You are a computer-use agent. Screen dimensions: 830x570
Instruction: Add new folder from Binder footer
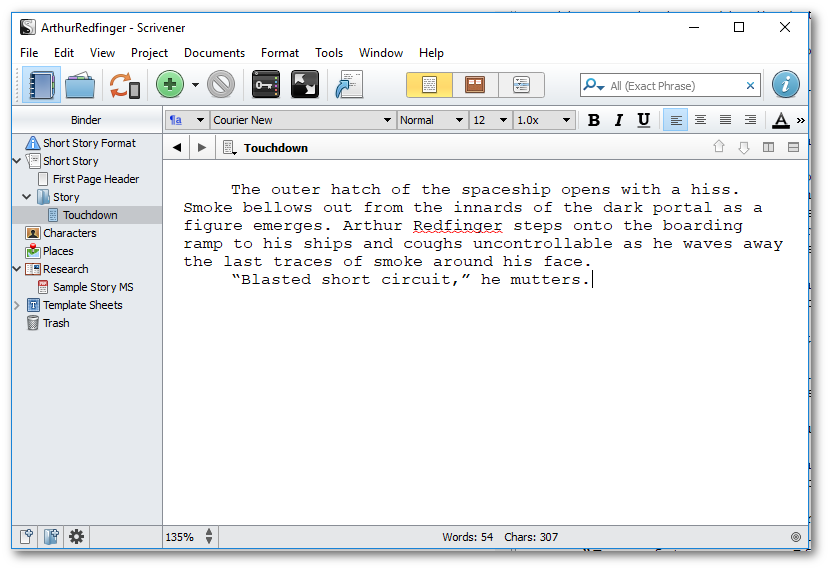51,537
